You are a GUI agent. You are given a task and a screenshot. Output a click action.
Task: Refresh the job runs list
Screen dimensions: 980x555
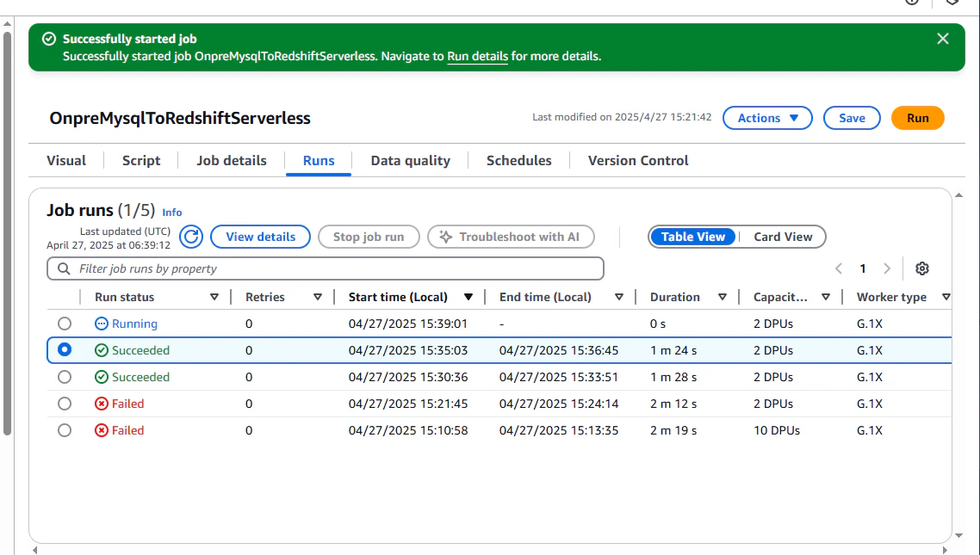point(191,237)
